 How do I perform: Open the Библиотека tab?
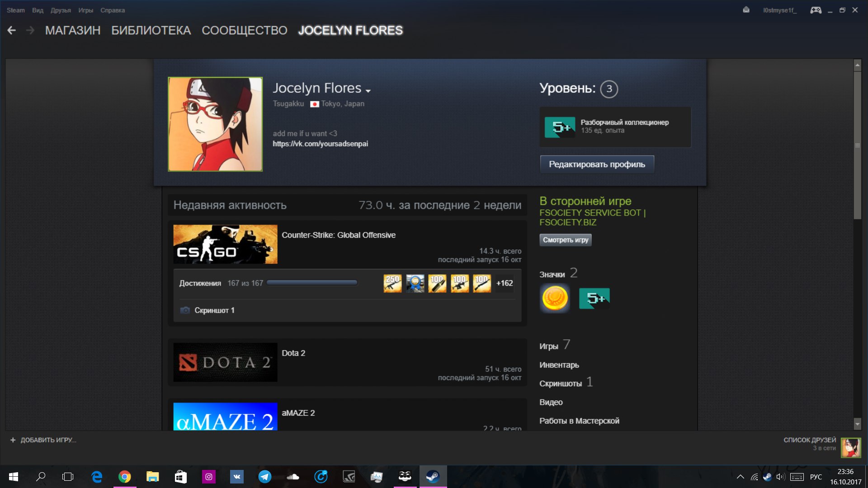151,30
